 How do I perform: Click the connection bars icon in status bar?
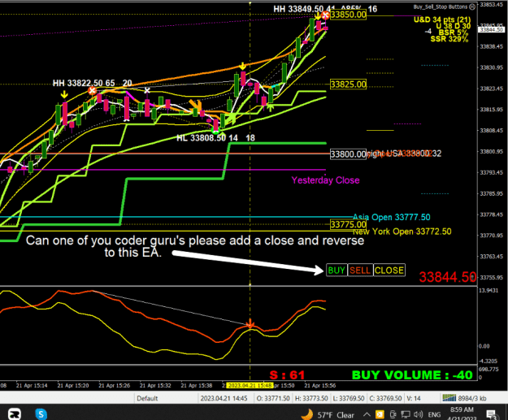point(449,398)
